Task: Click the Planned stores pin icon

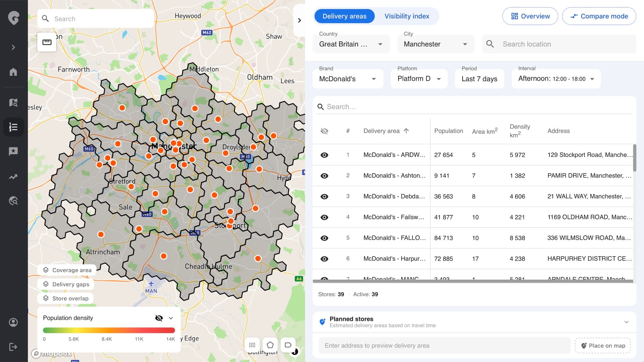Action: (x=322, y=322)
